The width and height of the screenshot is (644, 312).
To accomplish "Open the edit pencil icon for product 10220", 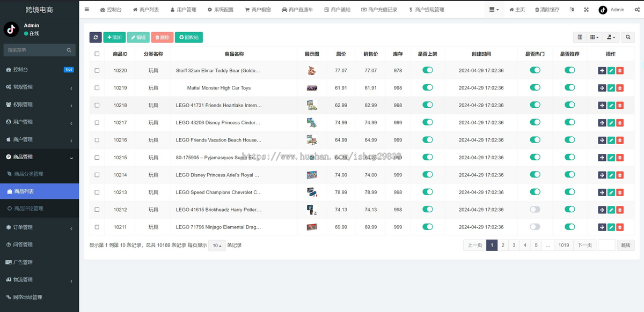I will coord(611,70).
